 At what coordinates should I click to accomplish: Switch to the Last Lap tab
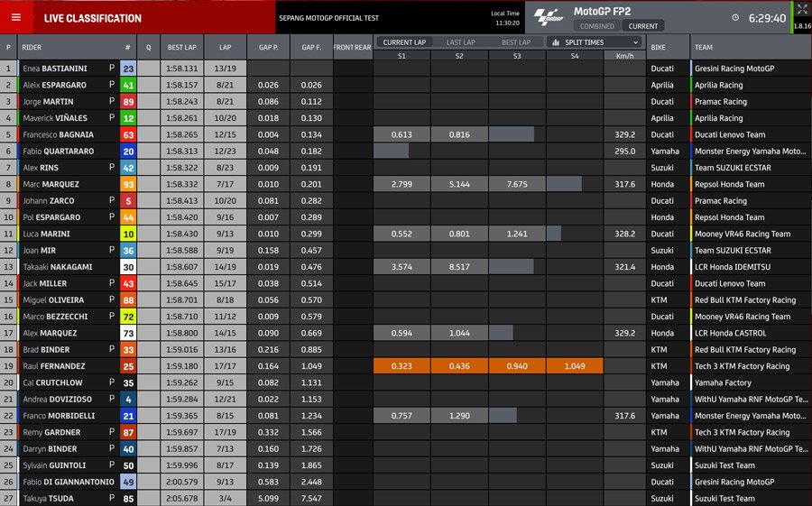pos(461,42)
